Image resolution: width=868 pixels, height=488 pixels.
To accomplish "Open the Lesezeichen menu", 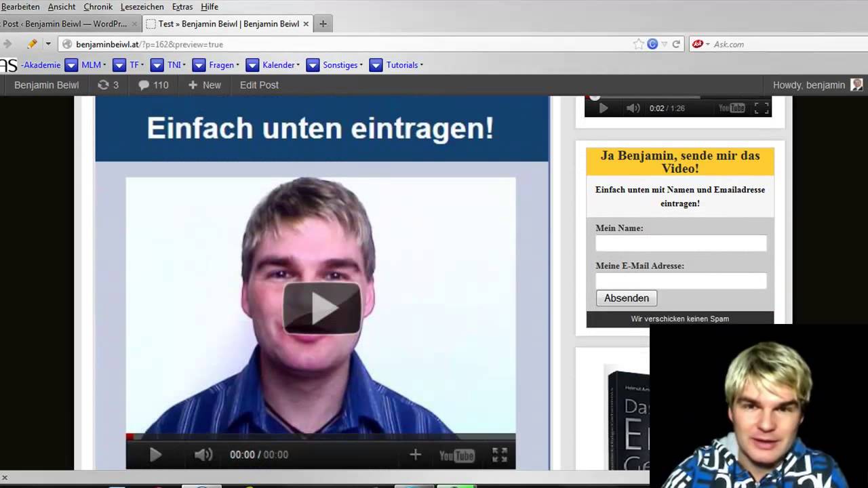I will pyautogui.click(x=142, y=7).
